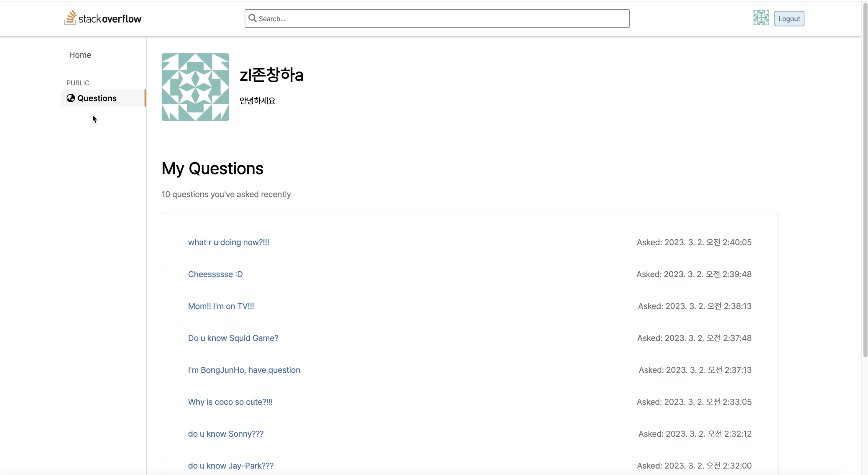
Task: Click '10 questions you've asked recently' text
Action: 226,194
